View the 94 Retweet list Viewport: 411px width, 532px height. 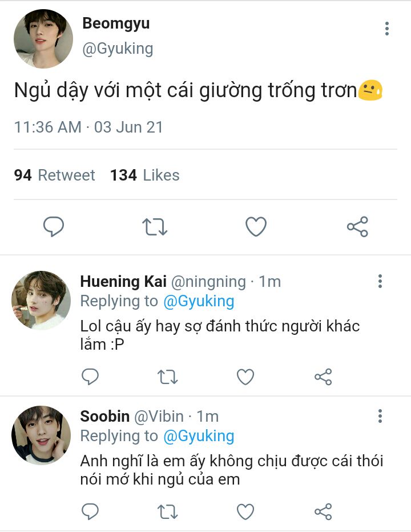point(55,175)
